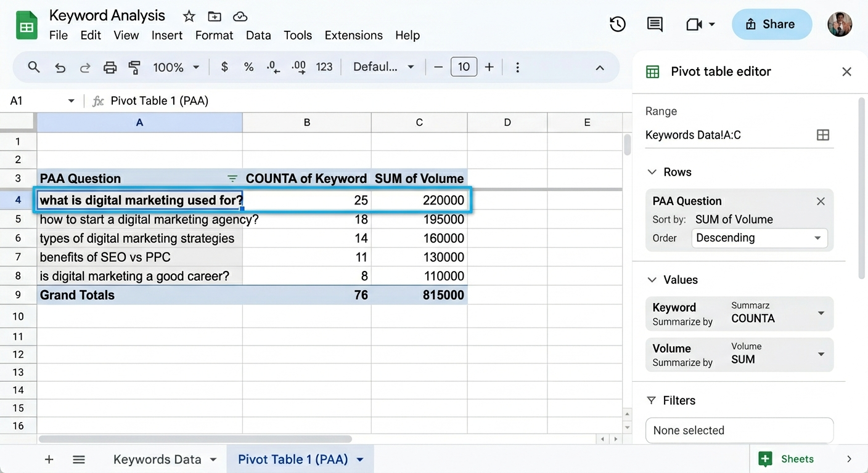Open version history
This screenshot has height=473, width=868.
(x=618, y=24)
